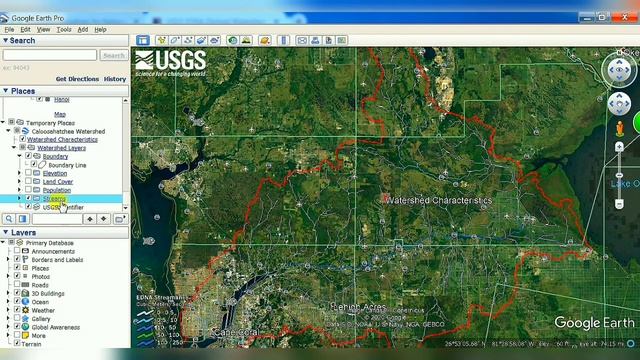This screenshot has width=640, height=360.
Task: Click the panel toggle icon beside the magnifier
Action: (x=22, y=219)
